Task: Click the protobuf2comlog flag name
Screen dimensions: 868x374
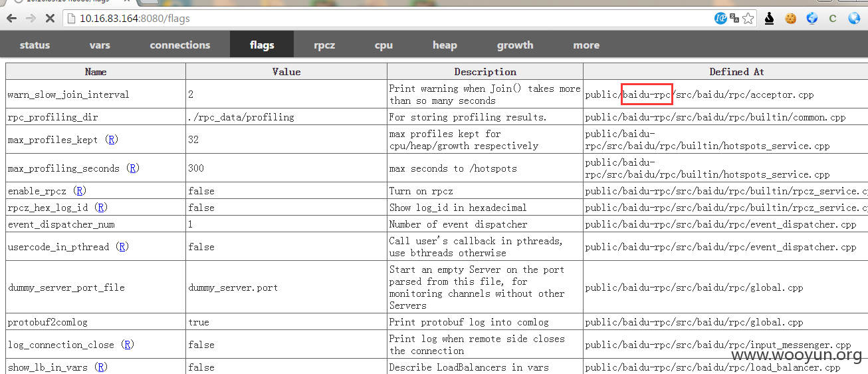Action: [x=47, y=322]
